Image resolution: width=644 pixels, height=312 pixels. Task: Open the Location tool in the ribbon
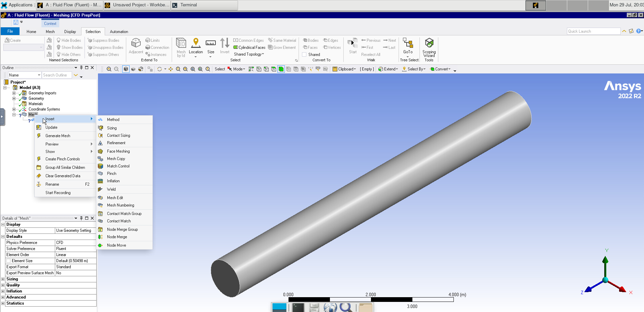click(196, 48)
